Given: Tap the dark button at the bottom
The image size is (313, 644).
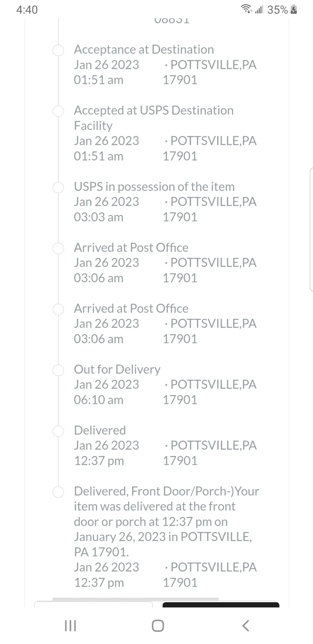Looking at the screenshot, I should coord(221,604).
